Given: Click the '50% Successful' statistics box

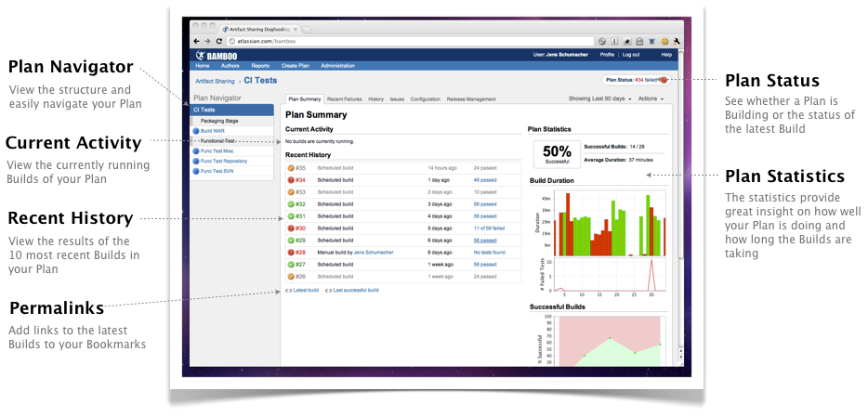Looking at the screenshot, I should click(x=557, y=154).
